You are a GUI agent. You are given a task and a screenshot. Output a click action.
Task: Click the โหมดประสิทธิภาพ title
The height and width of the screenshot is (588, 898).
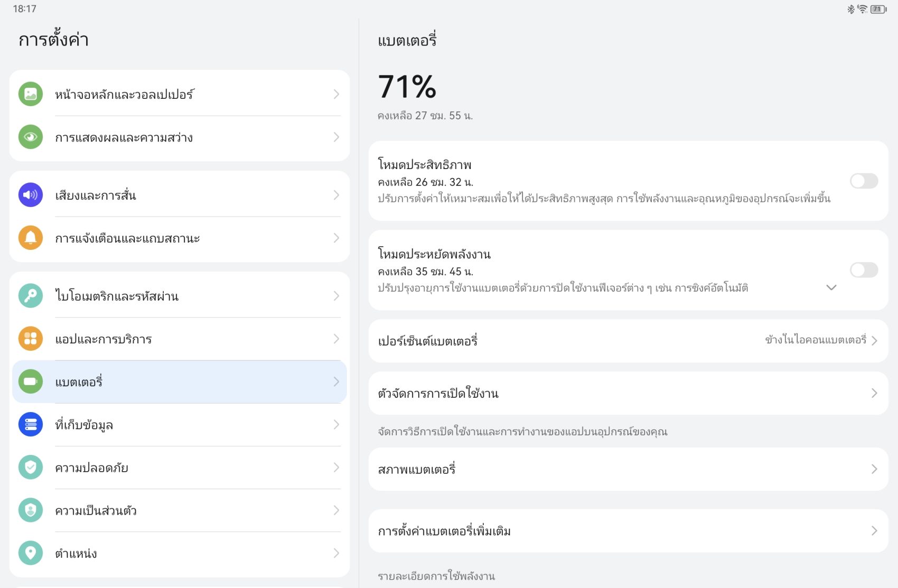click(x=424, y=164)
